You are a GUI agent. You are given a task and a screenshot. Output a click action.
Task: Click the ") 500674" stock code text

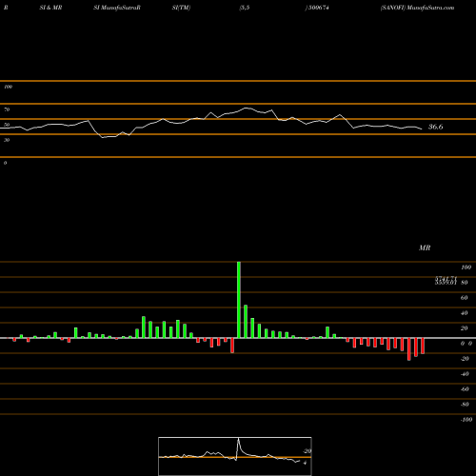point(317,8)
